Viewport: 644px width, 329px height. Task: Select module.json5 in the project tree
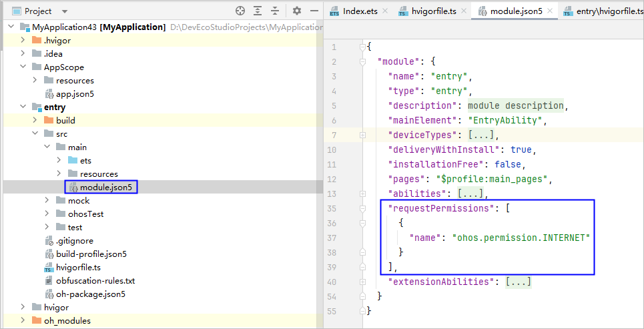tap(107, 187)
